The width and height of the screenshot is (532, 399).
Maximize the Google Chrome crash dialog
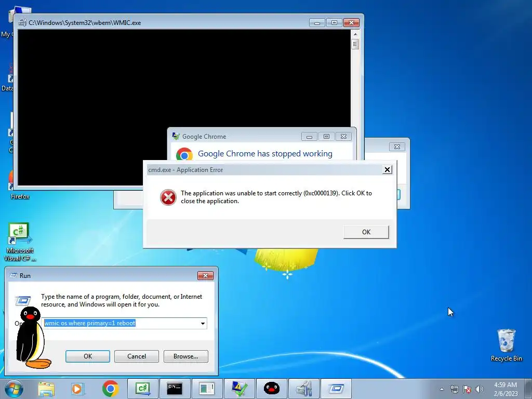tap(326, 137)
